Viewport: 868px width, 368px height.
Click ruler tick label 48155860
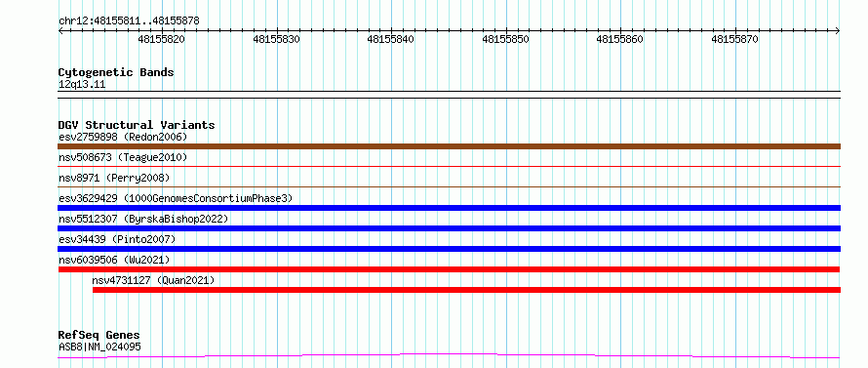click(x=620, y=39)
